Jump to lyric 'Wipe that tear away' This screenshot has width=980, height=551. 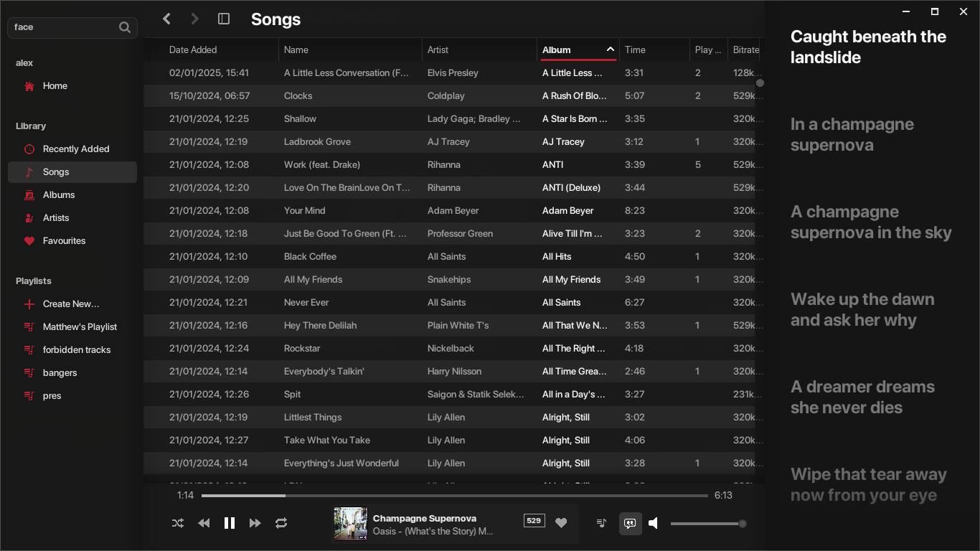(x=868, y=485)
